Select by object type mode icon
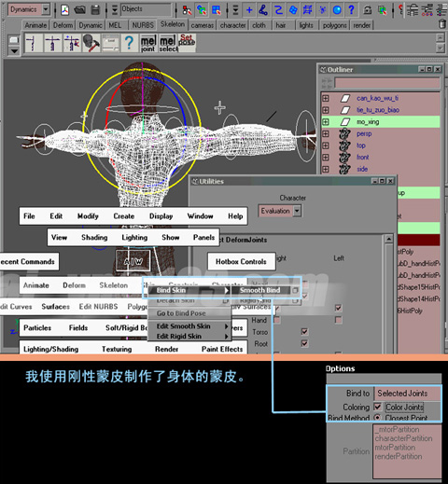Screen dimensions: 448x484 point(202,10)
